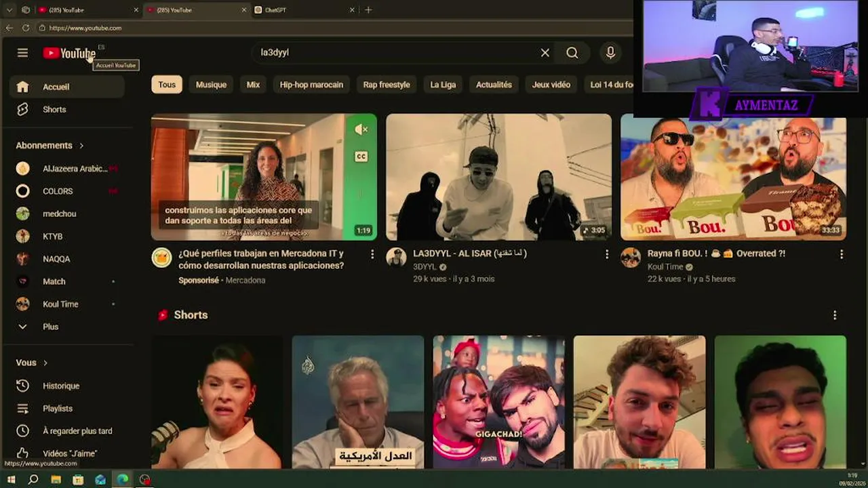The image size is (868, 488).
Task: Expand the Abonnements section chevron
Action: pyautogui.click(x=81, y=146)
